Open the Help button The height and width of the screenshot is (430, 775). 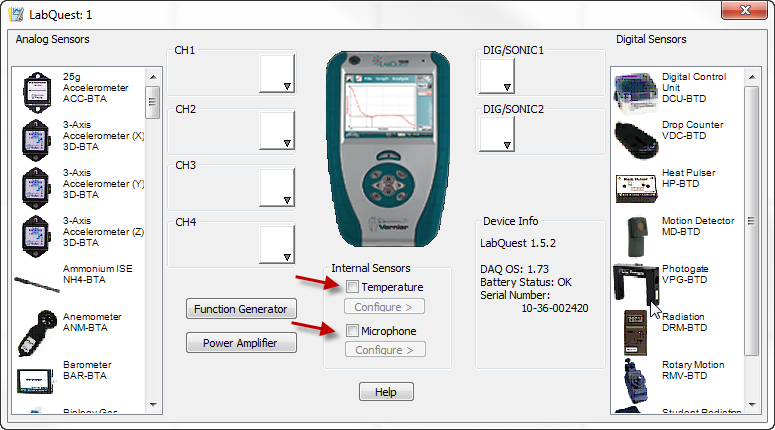pyautogui.click(x=386, y=392)
